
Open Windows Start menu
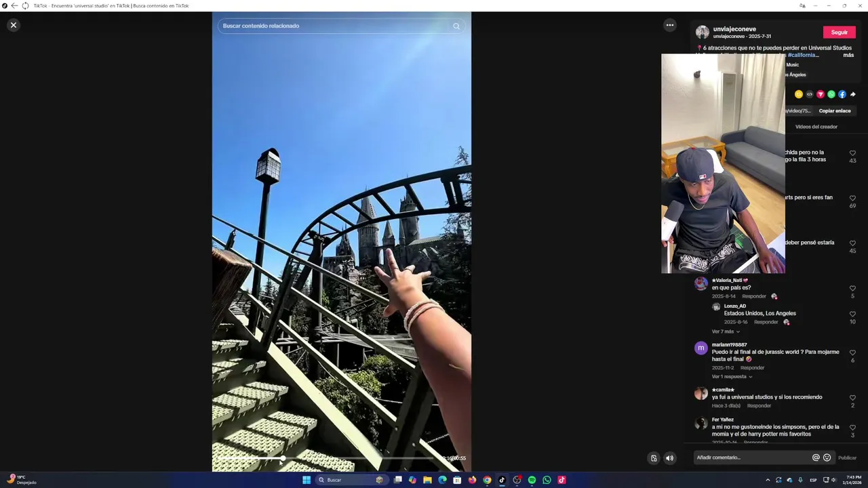[x=307, y=480]
